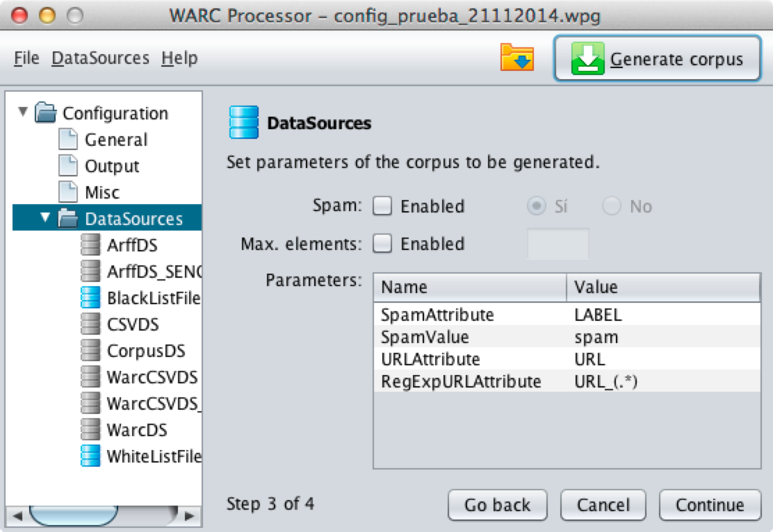Enable the Max. elements checkbox
The image size is (773, 532).
[382, 244]
